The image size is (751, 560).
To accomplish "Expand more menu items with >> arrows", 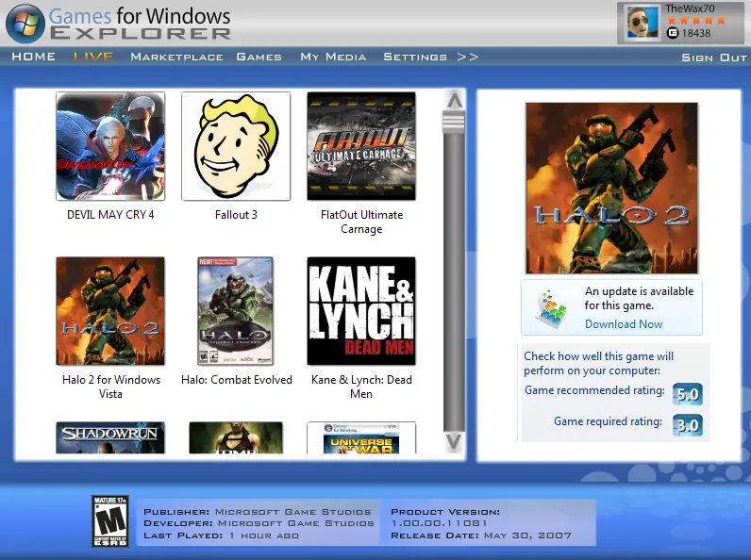I will (x=468, y=57).
